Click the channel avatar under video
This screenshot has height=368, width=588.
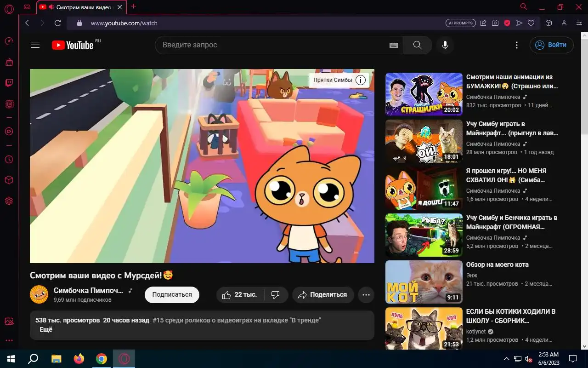39,294
